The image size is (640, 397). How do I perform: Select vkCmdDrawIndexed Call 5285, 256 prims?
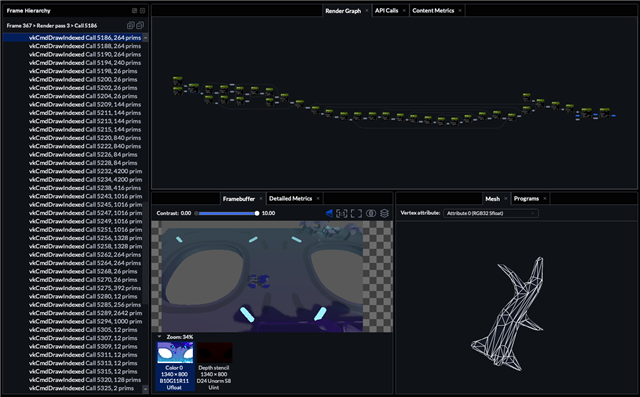coord(73,305)
